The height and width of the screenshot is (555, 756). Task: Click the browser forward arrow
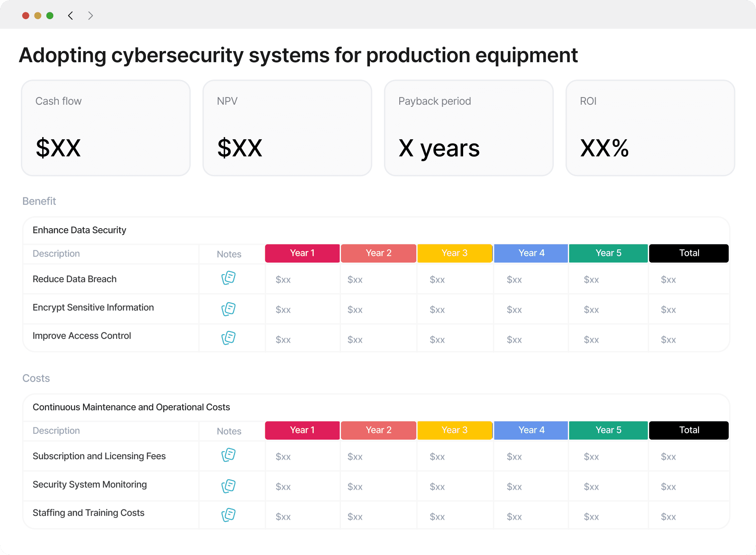(x=90, y=16)
